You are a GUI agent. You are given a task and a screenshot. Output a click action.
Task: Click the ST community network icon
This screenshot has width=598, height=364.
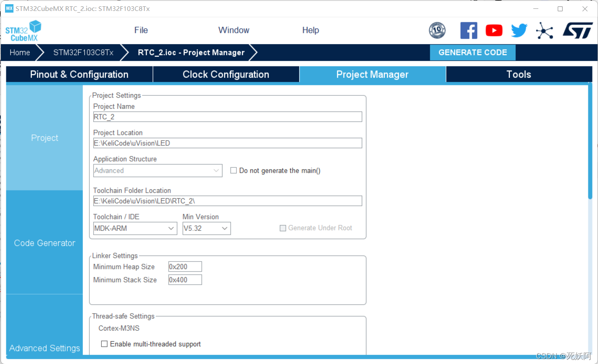(544, 31)
